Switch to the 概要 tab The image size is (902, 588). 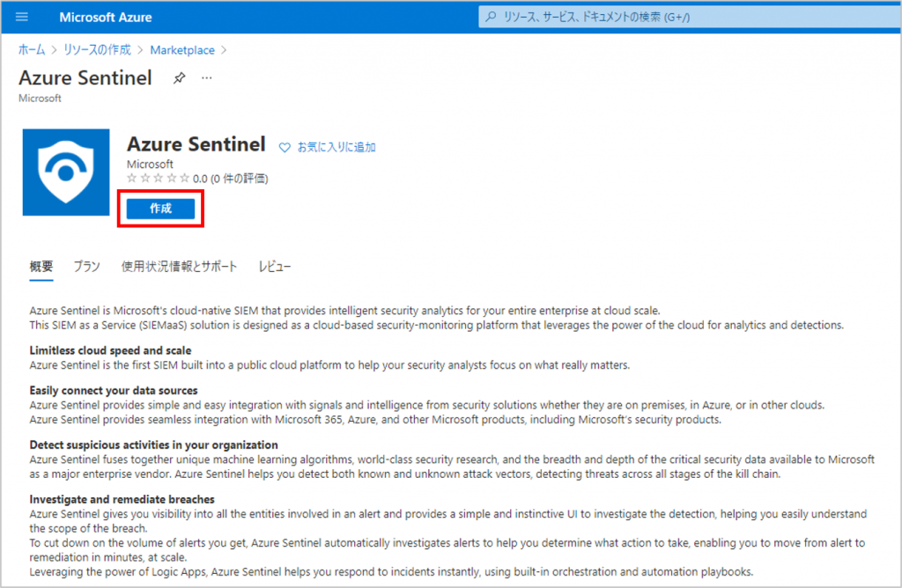click(x=41, y=267)
